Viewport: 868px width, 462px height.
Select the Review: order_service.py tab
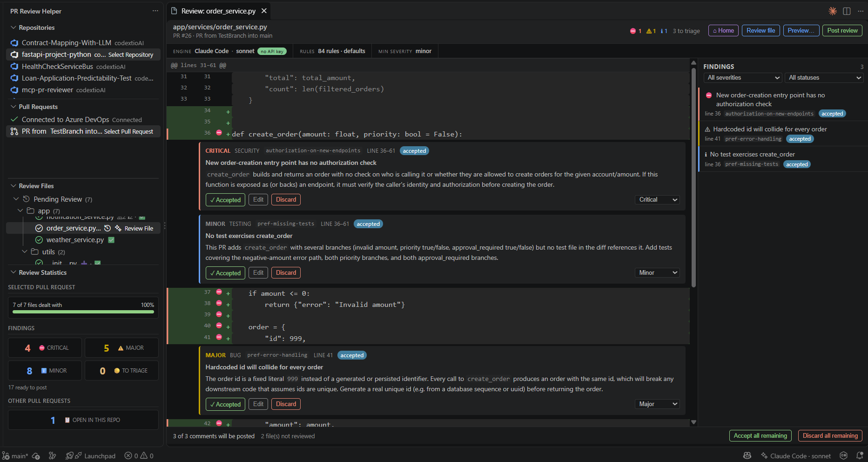[x=218, y=11]
